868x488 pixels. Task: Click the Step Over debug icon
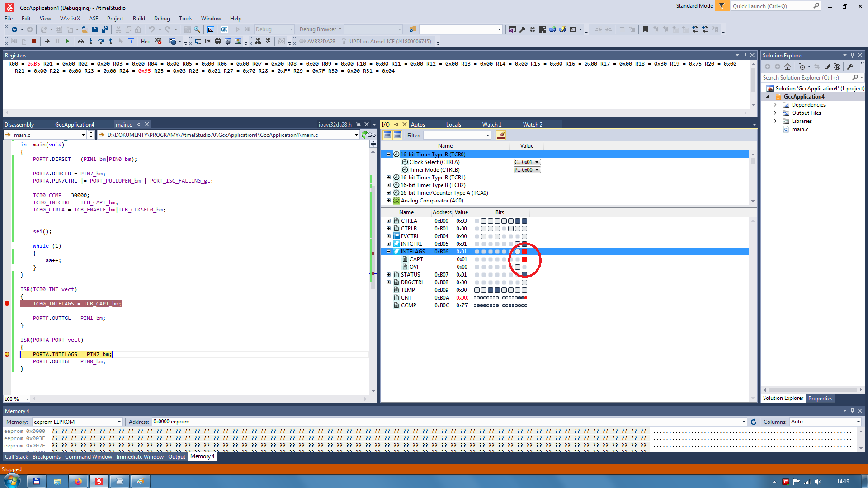101,41
